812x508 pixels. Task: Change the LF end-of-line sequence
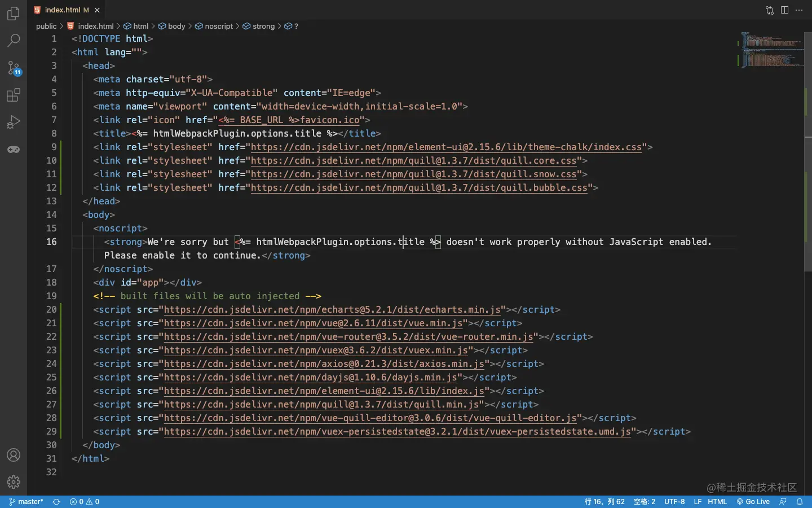tap(698, 502)
